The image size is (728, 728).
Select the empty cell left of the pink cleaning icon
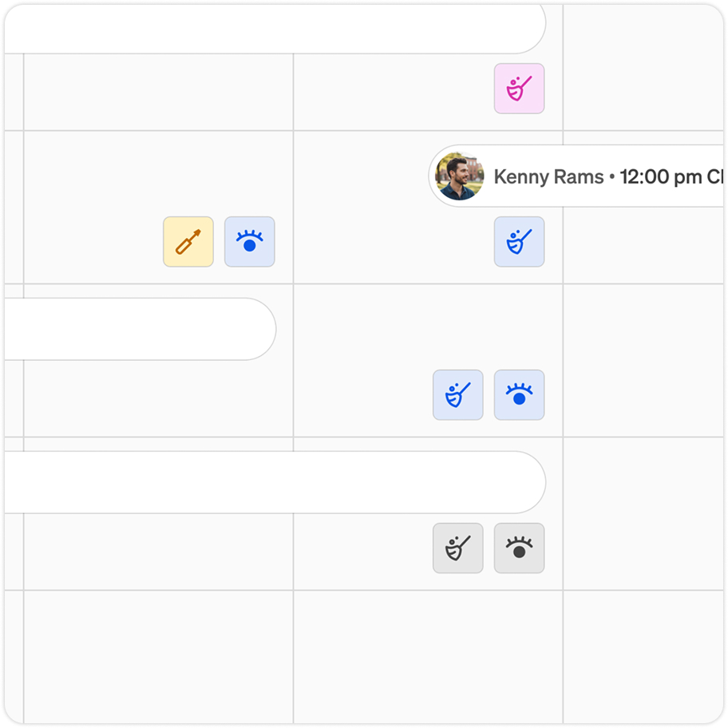click(x=158, y=92)
